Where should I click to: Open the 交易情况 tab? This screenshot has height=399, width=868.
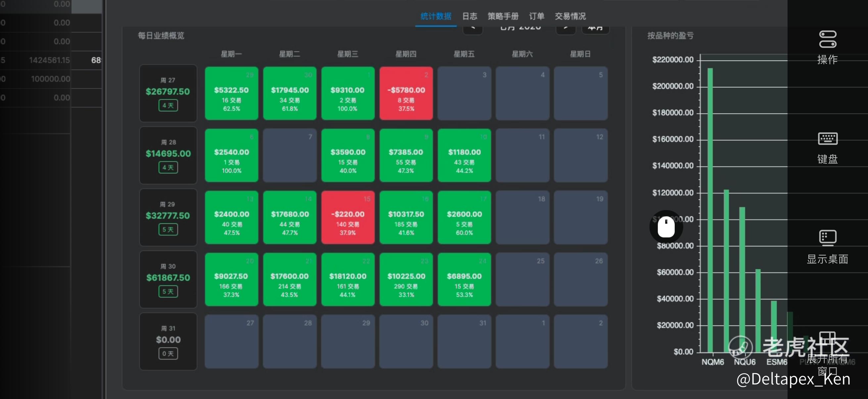[x=570, y=16]
